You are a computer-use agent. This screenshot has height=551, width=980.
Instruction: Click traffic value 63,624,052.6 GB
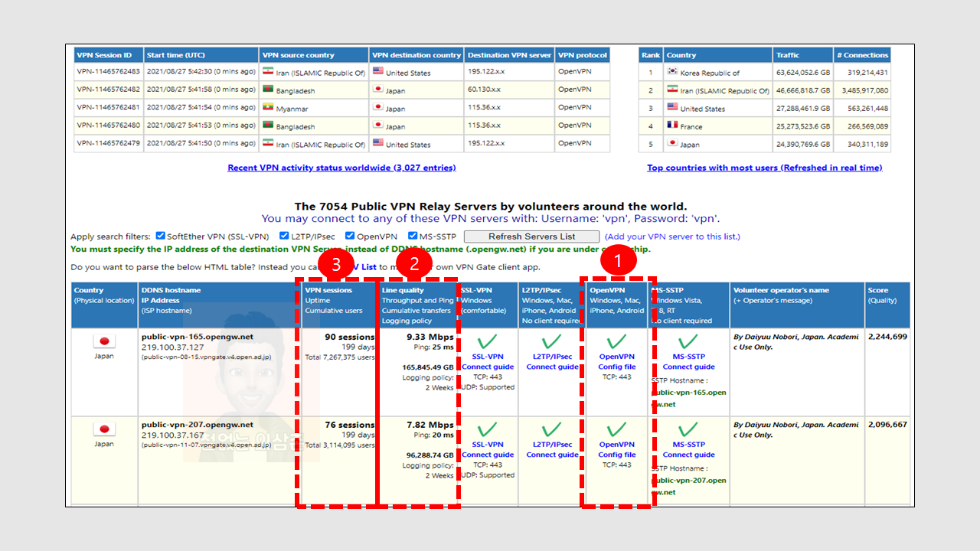click(802, 73)
